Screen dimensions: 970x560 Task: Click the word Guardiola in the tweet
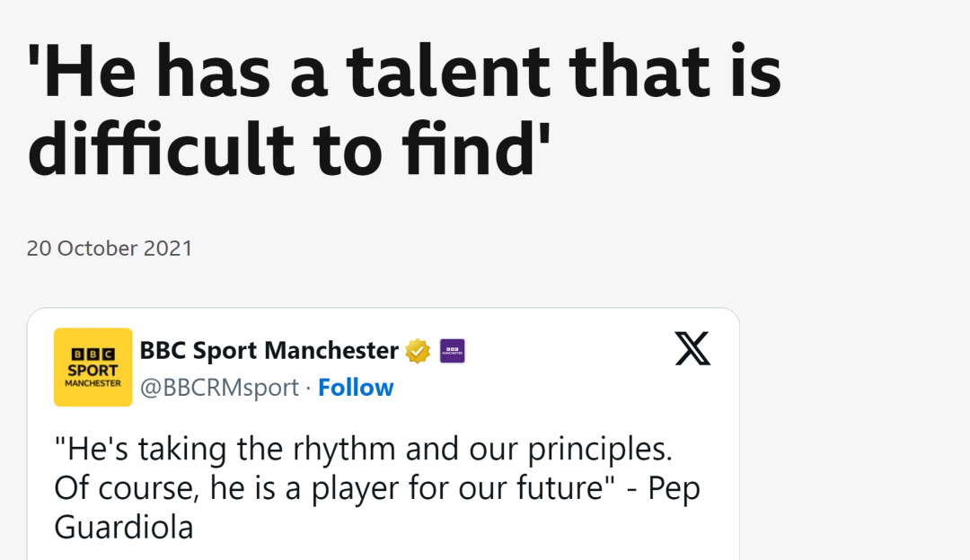point(124,528)
